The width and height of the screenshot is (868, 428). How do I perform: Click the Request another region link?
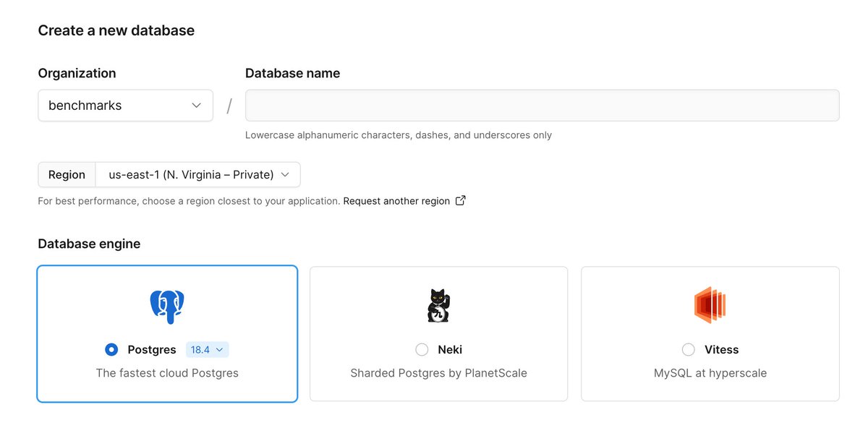point(396,201)
